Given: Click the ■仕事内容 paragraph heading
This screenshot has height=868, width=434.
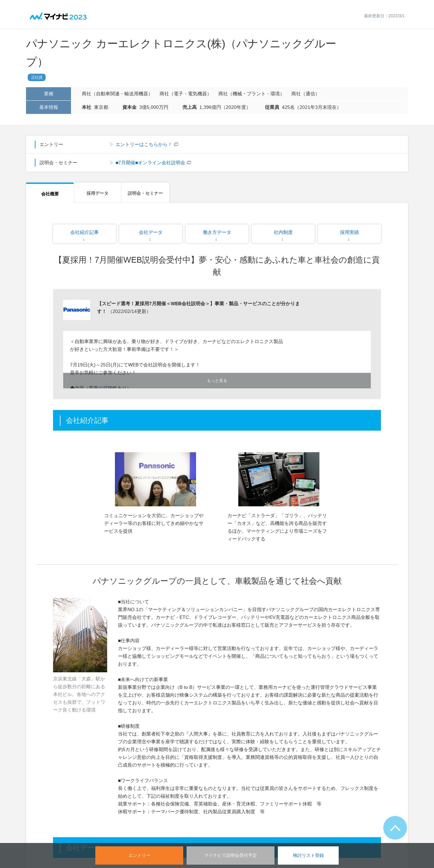Looking at the screenshot, I should coord(128,641).
